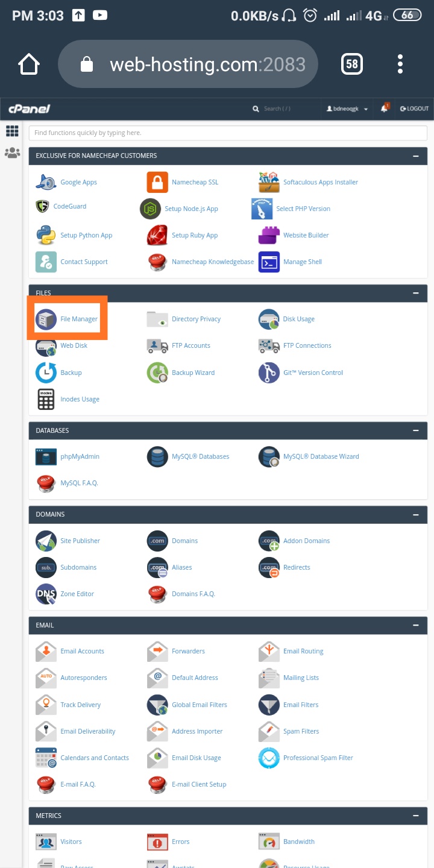Open the FTP Accounts truck icon
The width and height of the screenshot is (434, 868).
(157, 345)
